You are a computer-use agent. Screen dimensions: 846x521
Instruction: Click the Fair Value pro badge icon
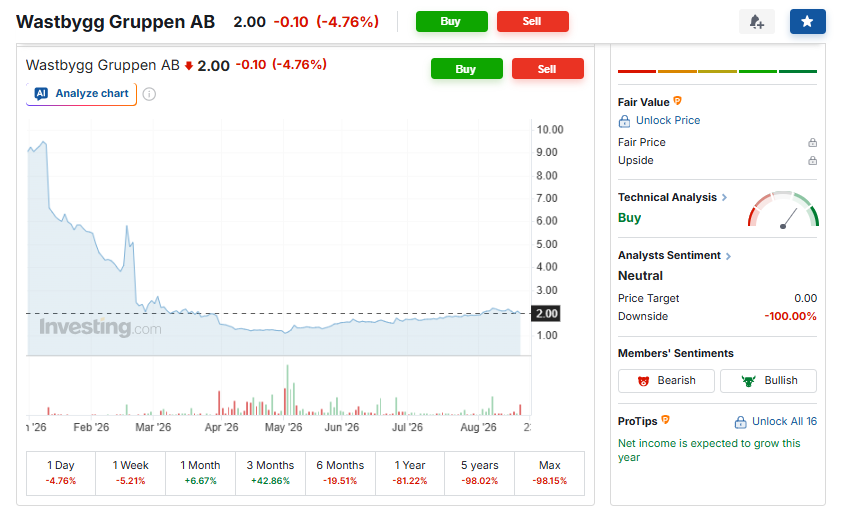pos(678,101)
